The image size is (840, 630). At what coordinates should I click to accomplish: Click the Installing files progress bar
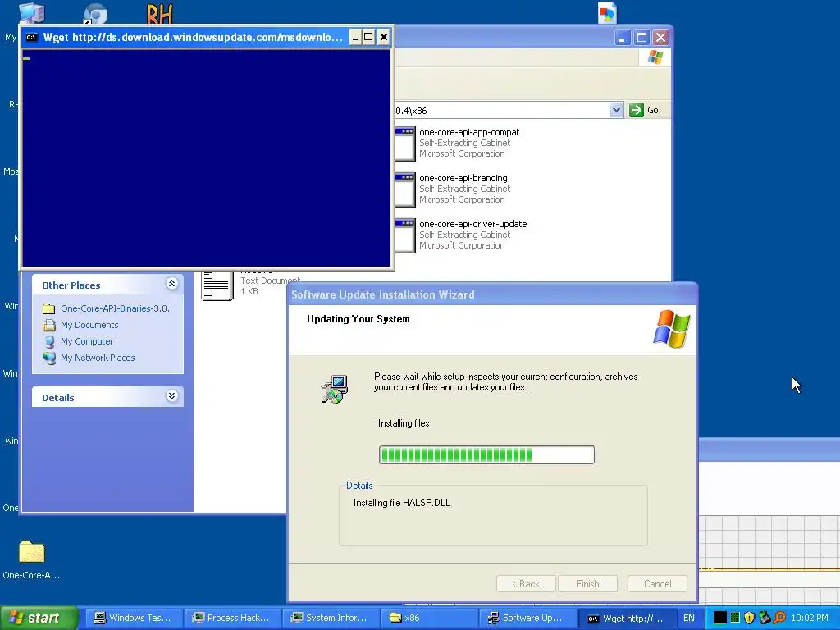coord(486,454)
